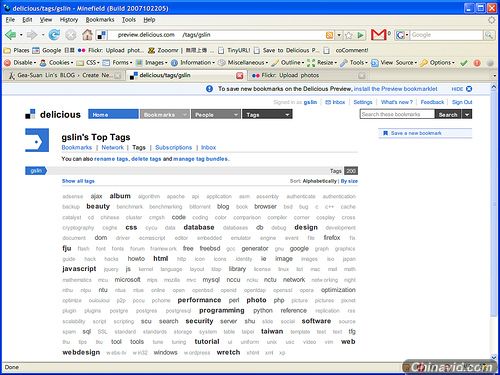
Task: Open the Flickr Upload photos bookmark
Action: click(x=110, y=50)
